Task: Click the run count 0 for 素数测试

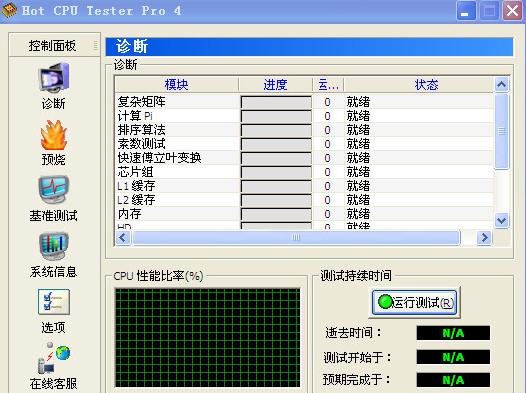Action: click(327, 144)
